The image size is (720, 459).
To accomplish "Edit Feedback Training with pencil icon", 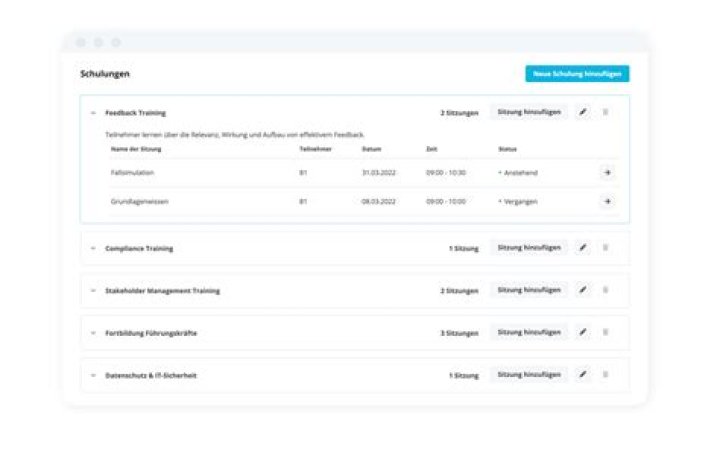I will click(583, 112).
